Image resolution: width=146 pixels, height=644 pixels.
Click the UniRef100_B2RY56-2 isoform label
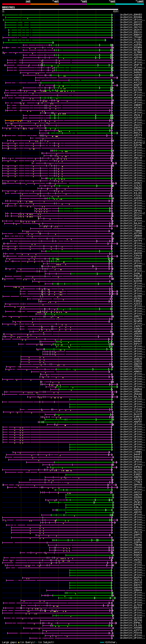(x=132, y=143)
